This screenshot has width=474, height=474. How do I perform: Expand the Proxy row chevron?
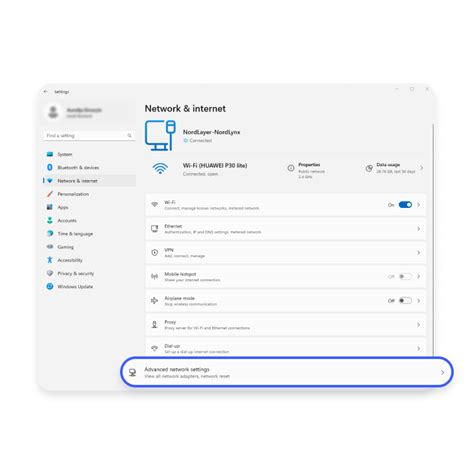(x=419, y=324)
